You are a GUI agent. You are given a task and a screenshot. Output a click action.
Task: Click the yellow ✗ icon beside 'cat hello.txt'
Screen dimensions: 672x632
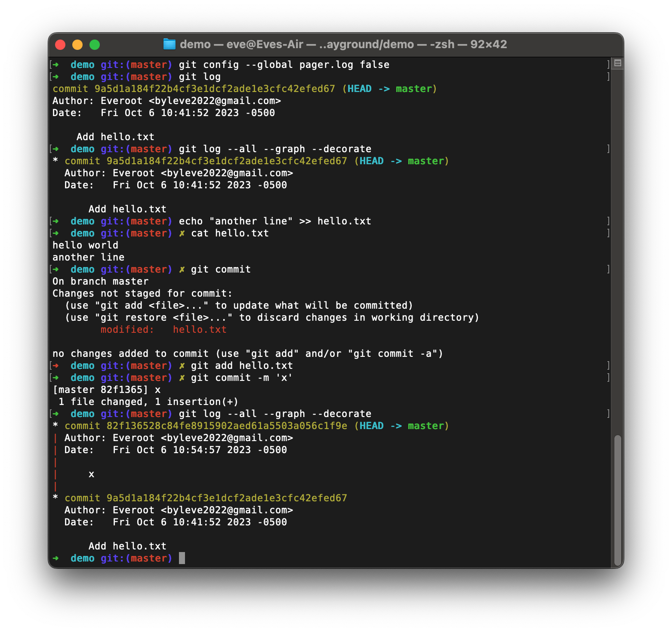(x=182, y=233)
